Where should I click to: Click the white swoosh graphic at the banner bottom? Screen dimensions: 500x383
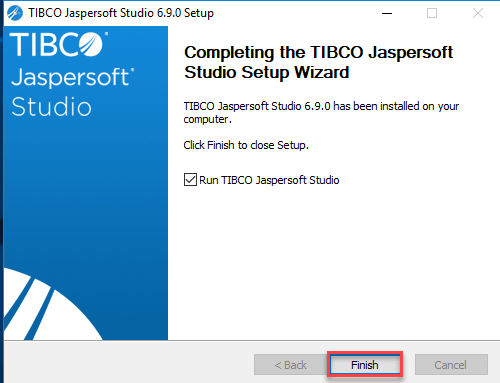coord(50,307)
